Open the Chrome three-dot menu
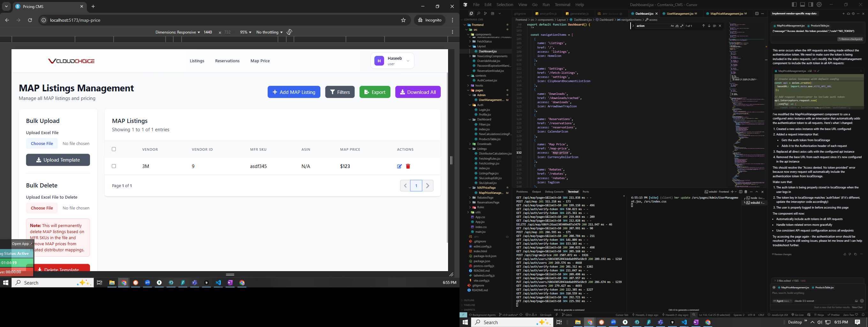This screenshot has height=327, width=868. point(453,20)
